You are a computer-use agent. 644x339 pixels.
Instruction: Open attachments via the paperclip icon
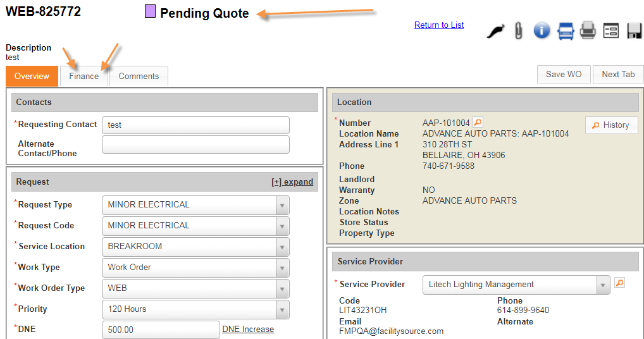coord(519,30)
